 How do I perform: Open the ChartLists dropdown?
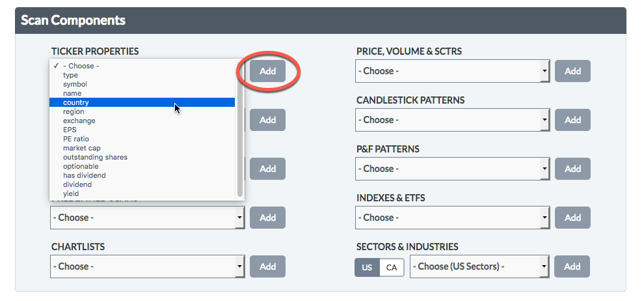pyautogui.click(x=147, y=266)
